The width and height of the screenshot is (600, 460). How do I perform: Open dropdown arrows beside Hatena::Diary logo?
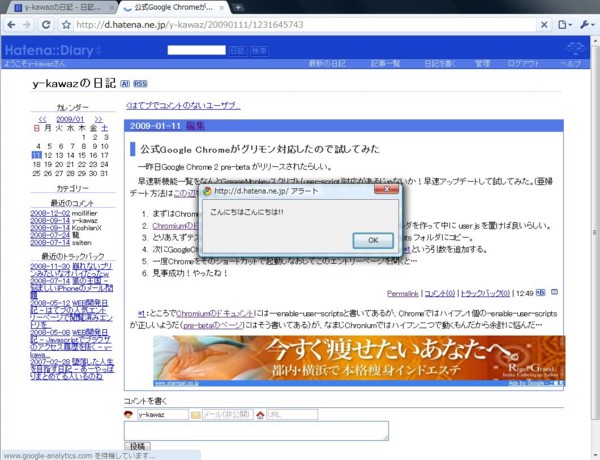(x=98, y=50)
